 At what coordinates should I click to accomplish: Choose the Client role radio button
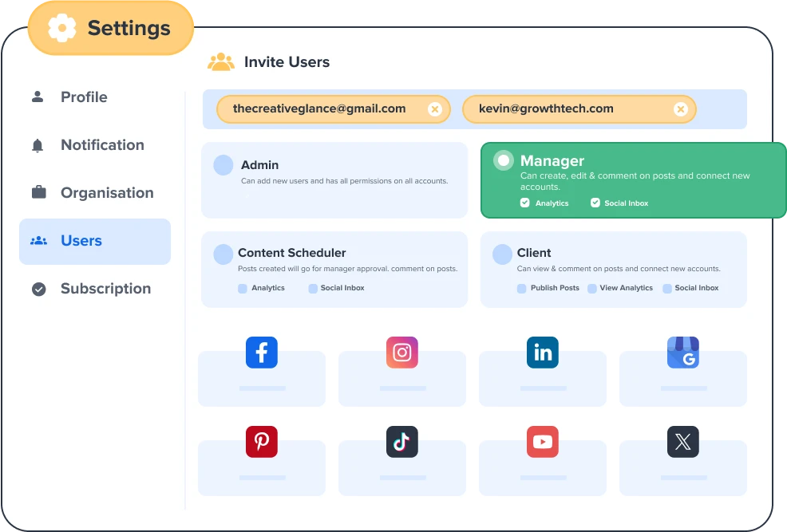(x=502, y=254)
